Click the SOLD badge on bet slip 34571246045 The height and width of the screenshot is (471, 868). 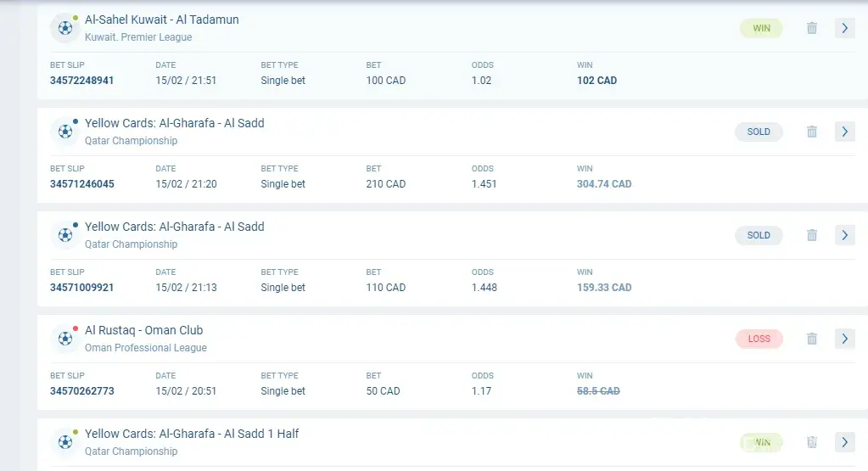pos(759,132)
